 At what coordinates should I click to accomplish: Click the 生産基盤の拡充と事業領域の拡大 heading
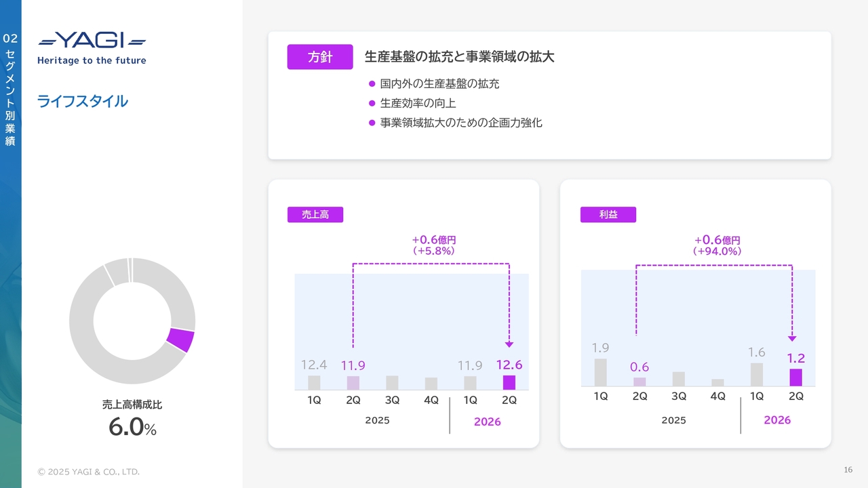tap(459, 57)
